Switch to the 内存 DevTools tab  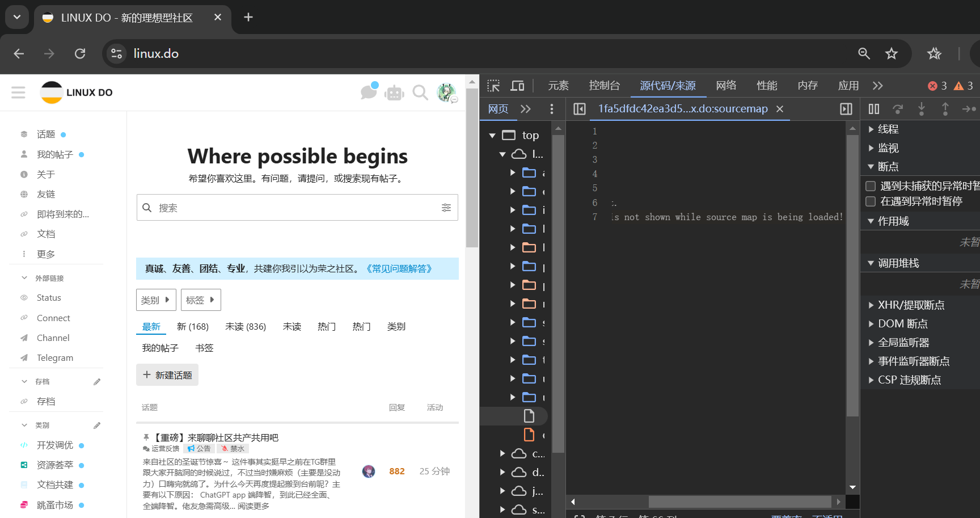(808, 86)
